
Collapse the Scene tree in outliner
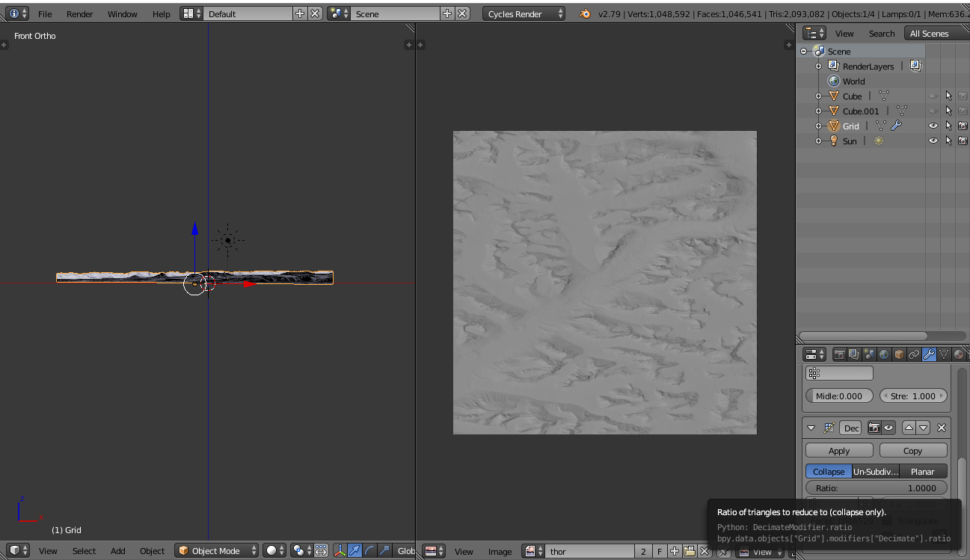(804, 51)
